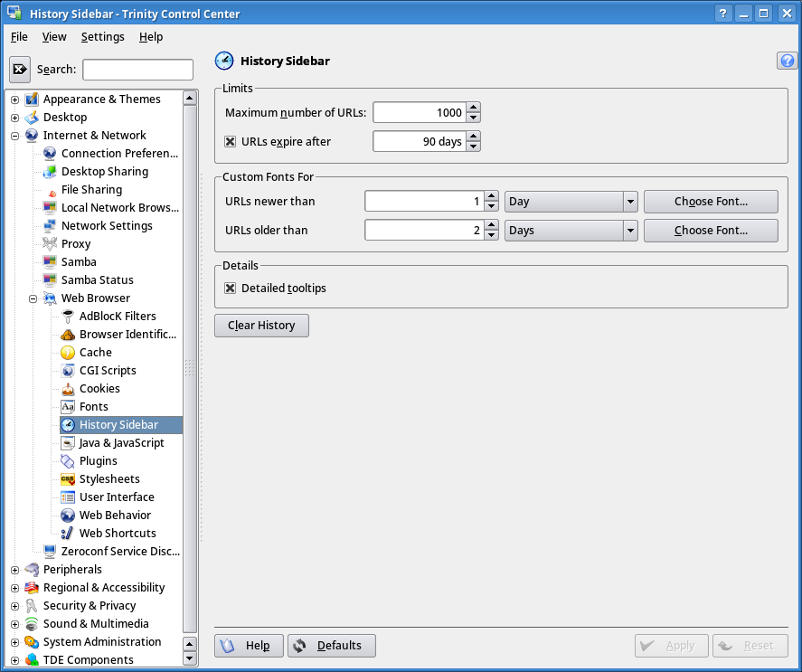Open the Days unit dropdown for older URLs
The height and width of the screenshot is (672, 802).
pyautogui.click(x=571, y=231)
